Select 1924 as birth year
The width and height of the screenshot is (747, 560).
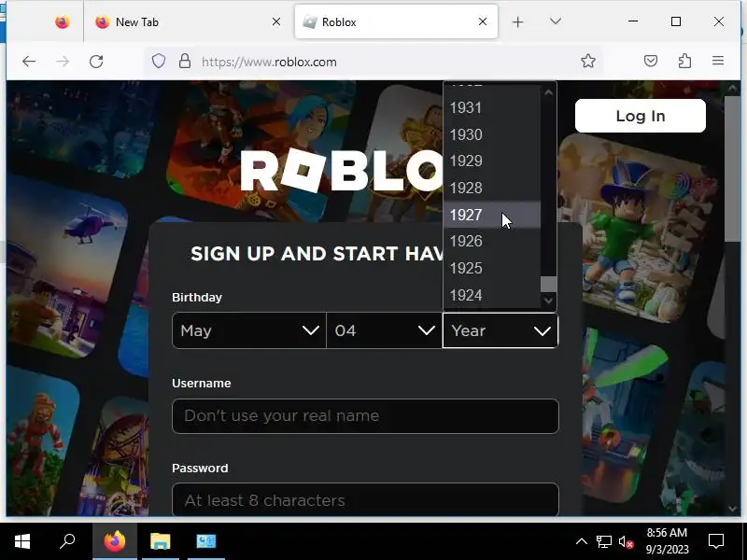[x=492, y=295]
